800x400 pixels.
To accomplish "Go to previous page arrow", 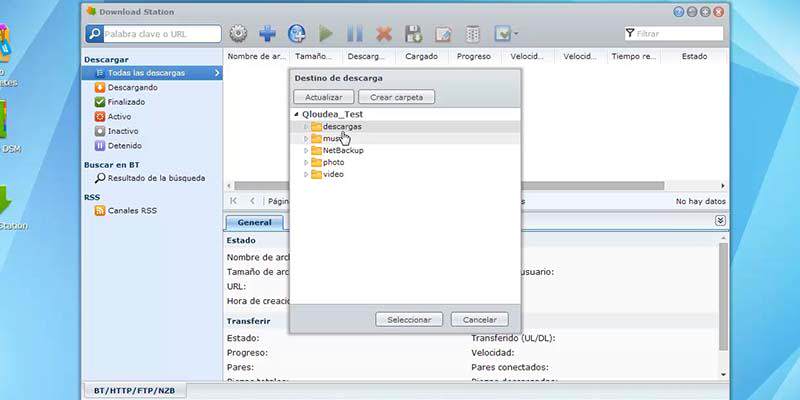I will click(x=252, y=201).
